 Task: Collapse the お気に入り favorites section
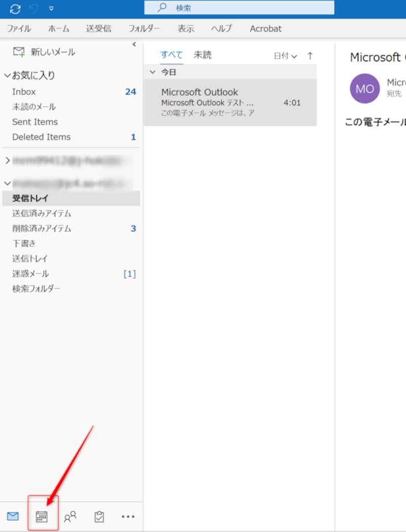click(7, 75)
